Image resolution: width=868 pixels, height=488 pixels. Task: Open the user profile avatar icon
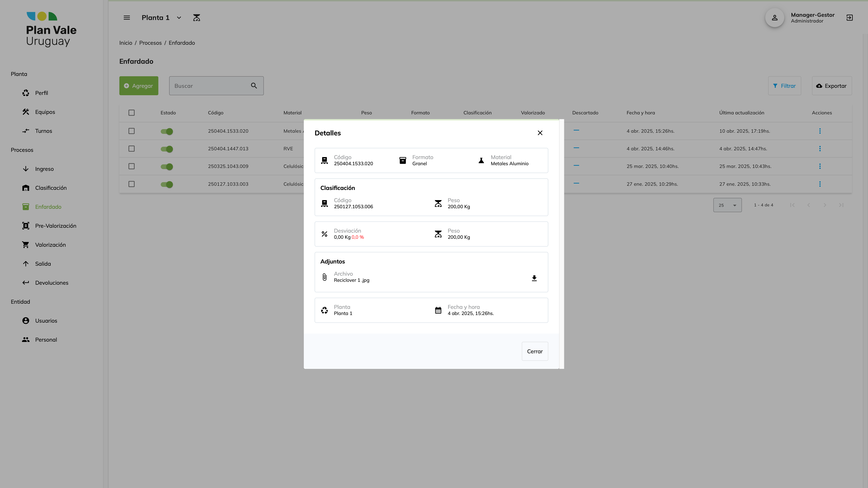pos(775,17)
